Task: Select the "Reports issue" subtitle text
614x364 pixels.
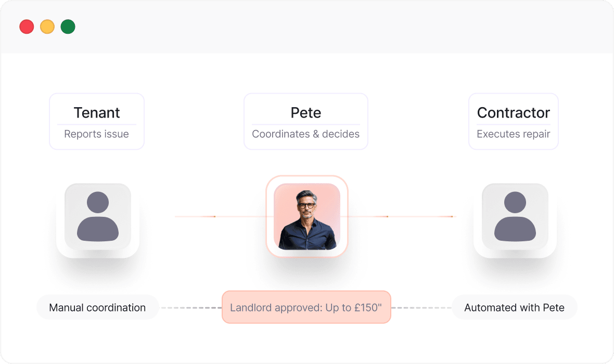Action: (97, 134)
